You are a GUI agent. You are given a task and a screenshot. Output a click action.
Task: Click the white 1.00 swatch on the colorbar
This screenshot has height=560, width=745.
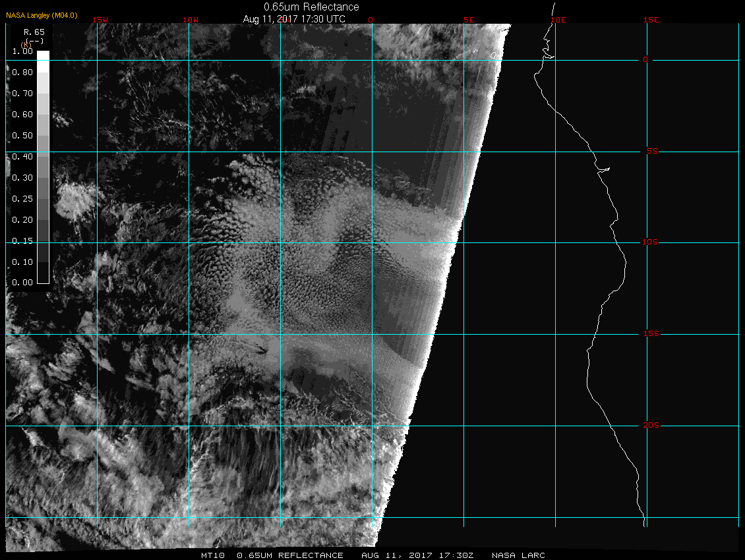point(42,55)
